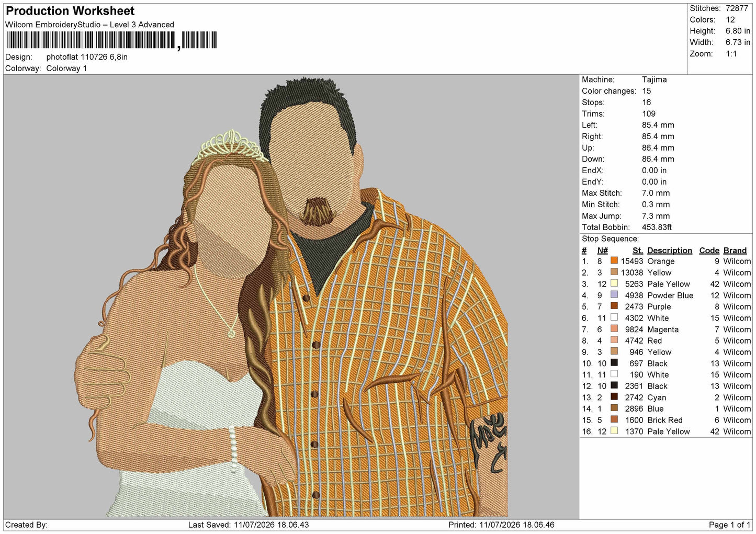Select the Max Jump value '7.3 mm'
Viewport: 756px width, 534px height.
[656, 216]
